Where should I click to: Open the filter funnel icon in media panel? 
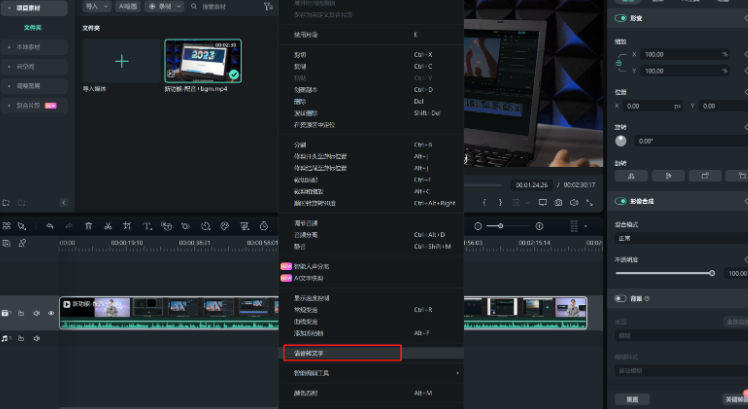point(267,7)
